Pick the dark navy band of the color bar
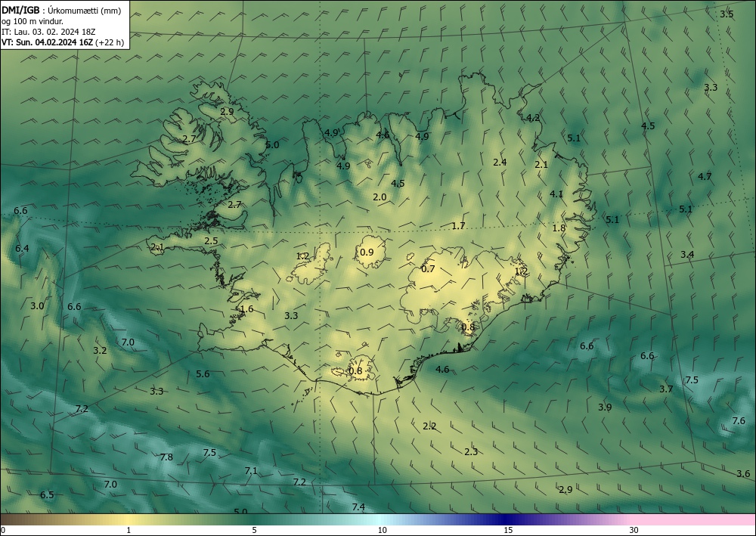The height and width of the screenshot is (536, 756). pyautogui.click(x=503, y=519)
